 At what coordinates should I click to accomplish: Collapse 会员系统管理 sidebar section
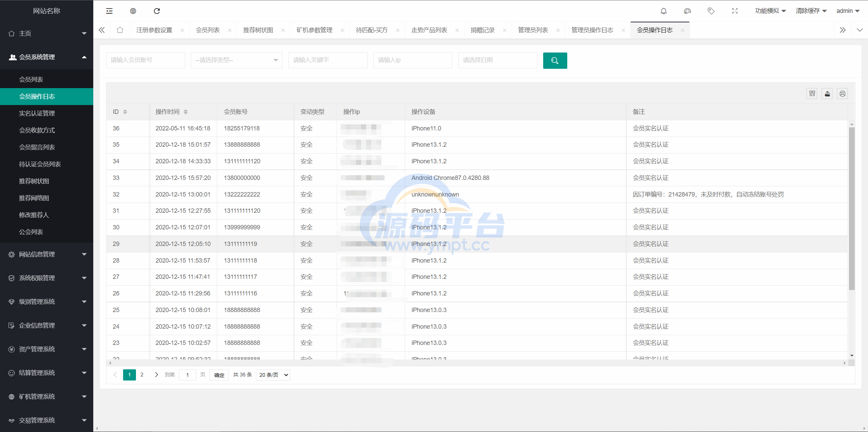tap(46, 57)
